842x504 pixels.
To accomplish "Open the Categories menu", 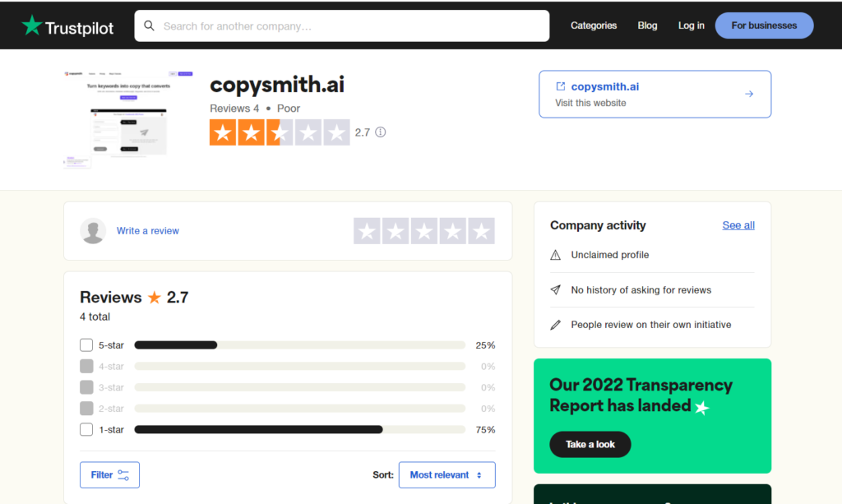I will point(594,25).
